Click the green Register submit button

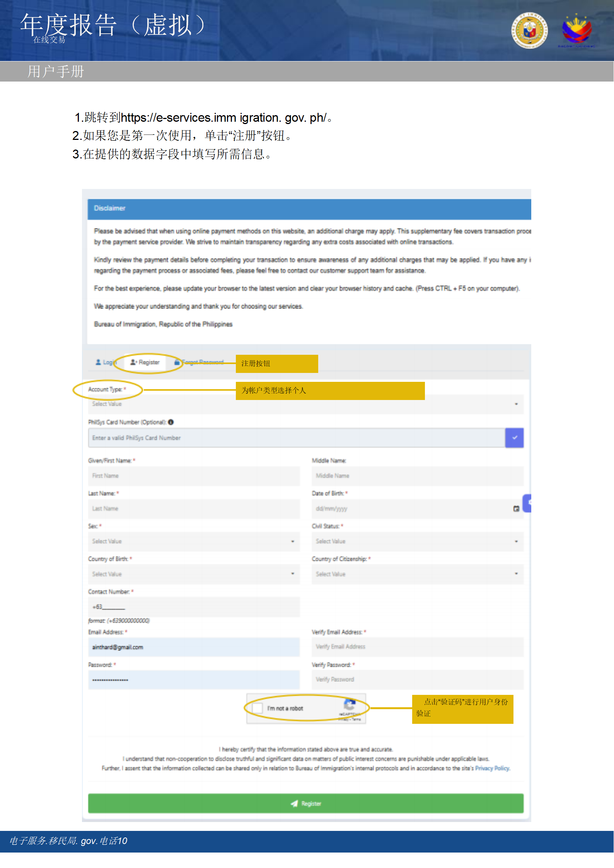[306, 803]
